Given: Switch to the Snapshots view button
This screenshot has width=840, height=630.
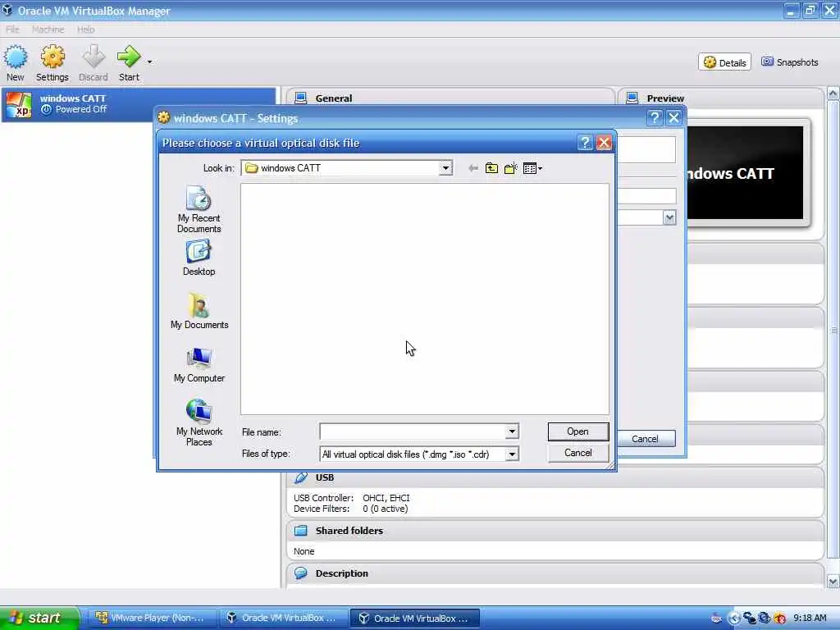Looking at the screenshot, I should pyautogui.click(x=790, y=62).
